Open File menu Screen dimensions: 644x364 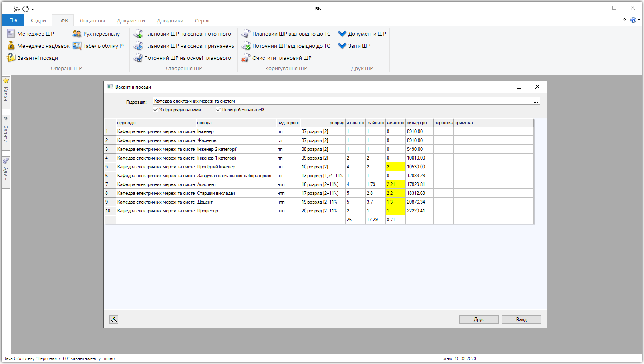pos(13,20)
